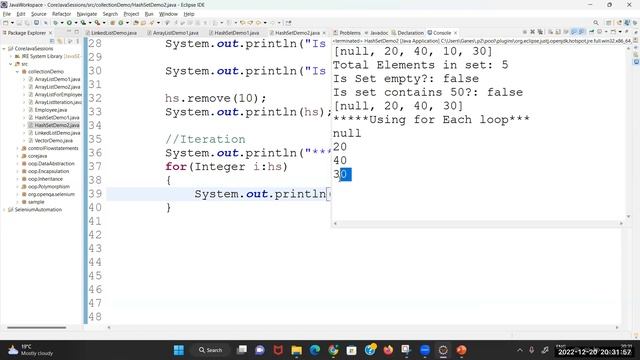
Task: Click the Debug bug icon in toolbar
Action: 55,23
